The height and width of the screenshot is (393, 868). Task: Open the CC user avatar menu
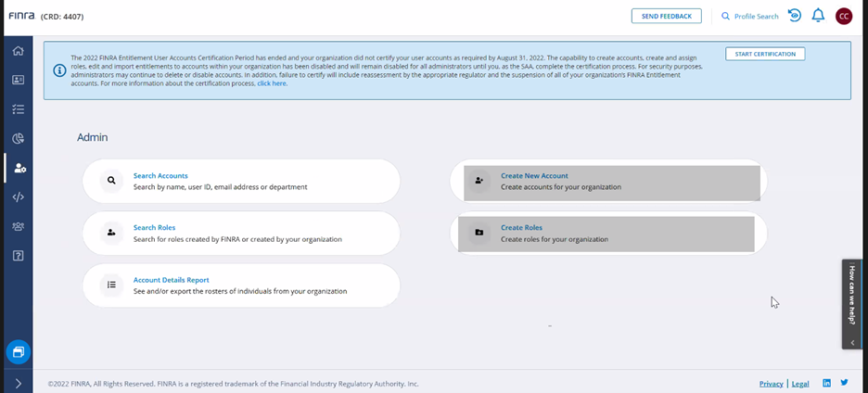click(x=843, y=16)
